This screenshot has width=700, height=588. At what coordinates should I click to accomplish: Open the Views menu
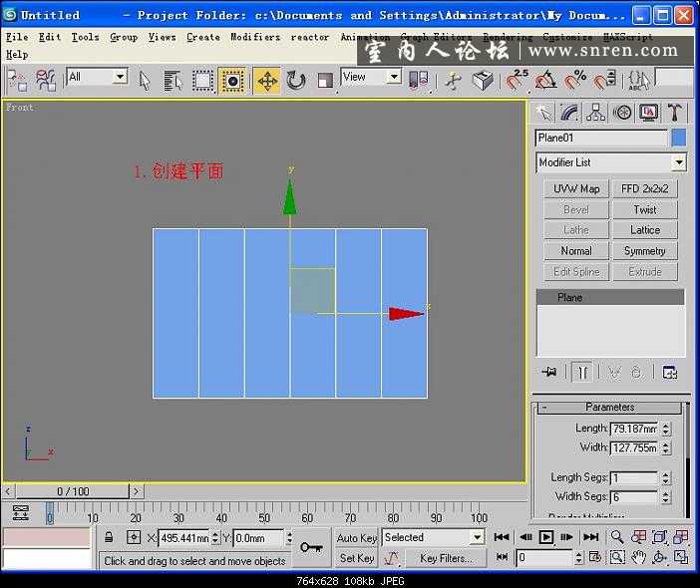(x=163, y=37)
